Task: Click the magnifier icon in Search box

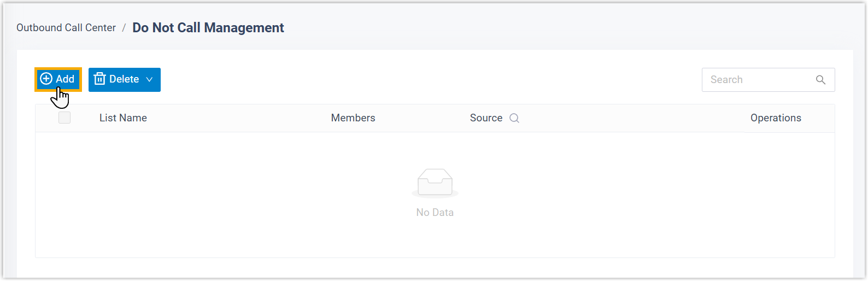Action: [x=820, y=80]
